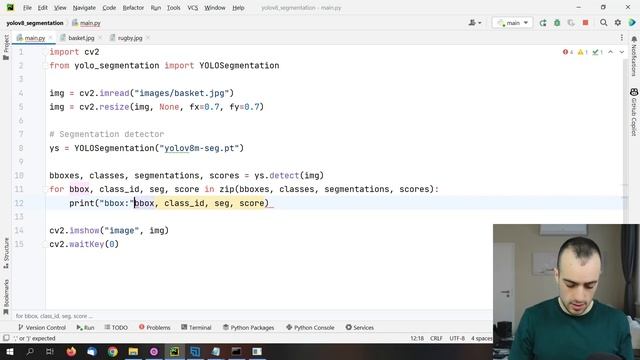Image resolution: width=640 pixels, height=360 pixels.
Task: Close the basket.jpg tab
Action: point(100,38)
